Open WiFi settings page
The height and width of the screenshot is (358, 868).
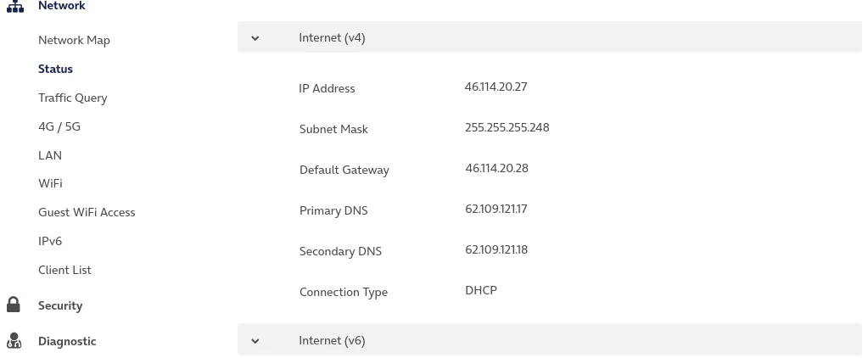click(50, 183)
